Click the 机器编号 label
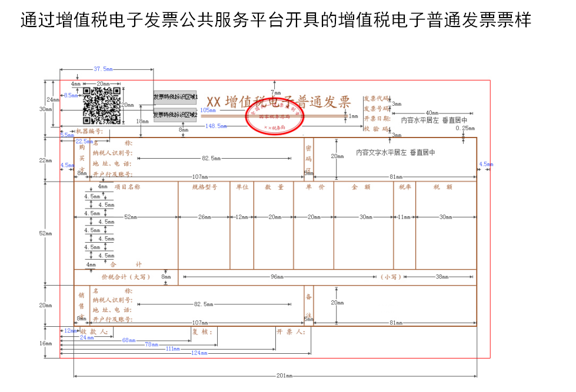The height and width of the screenshot is (392, 576). pos(89,132)
